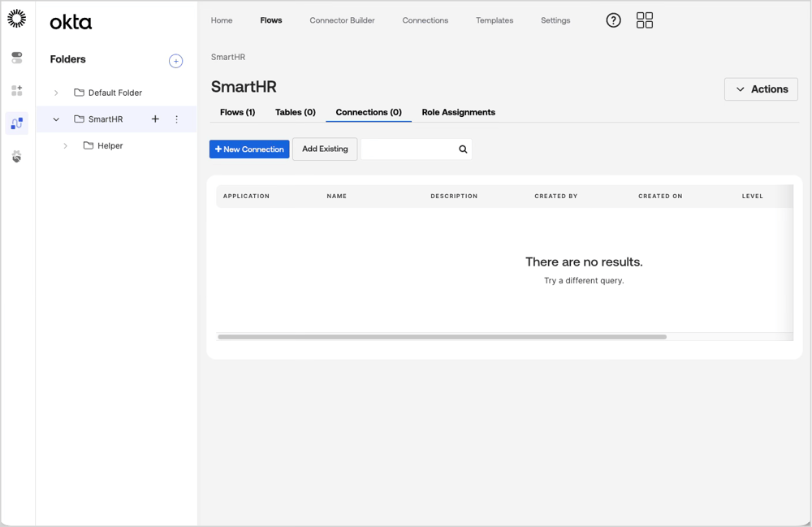Open Connections in top navigation

[425, 20]
